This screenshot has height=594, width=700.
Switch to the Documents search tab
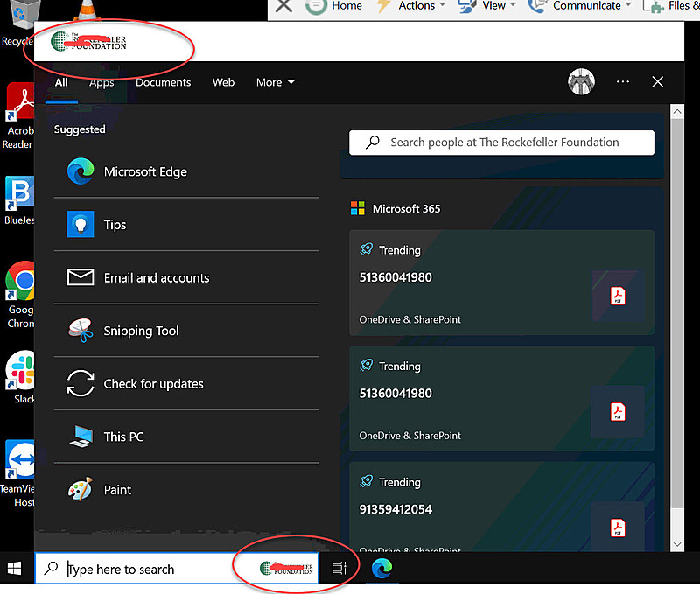tap(163, 82)
